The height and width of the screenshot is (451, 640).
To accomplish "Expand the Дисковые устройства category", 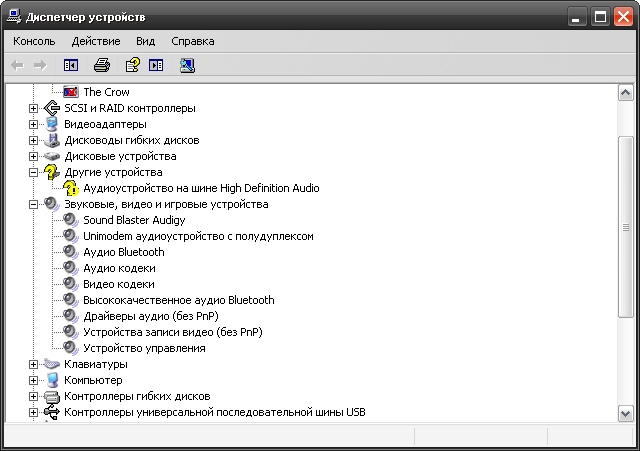I will tap(34, 156).
